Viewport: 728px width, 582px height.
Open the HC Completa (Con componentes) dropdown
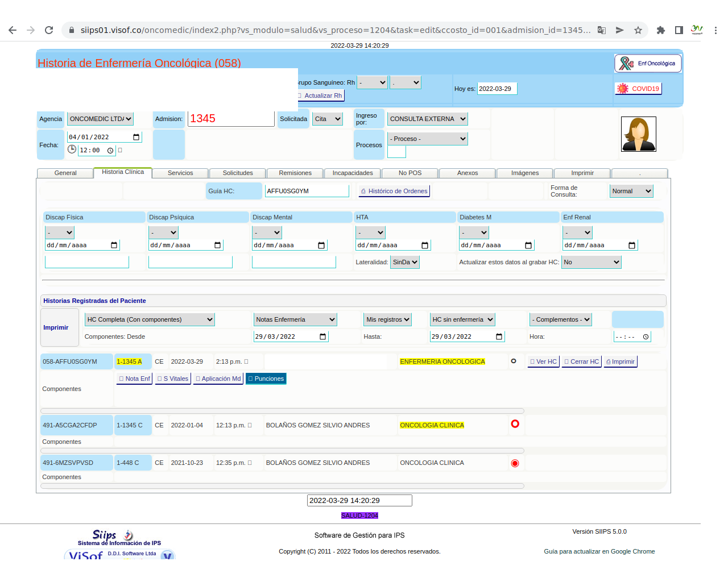click(x=150, y=319)
